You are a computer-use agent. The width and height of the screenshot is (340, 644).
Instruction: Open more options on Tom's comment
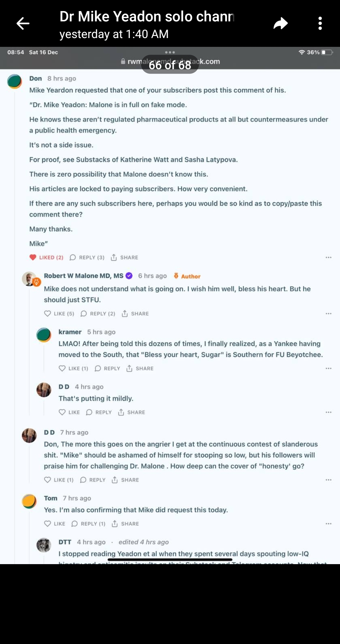pyautogui.click(x=328, y=524)
